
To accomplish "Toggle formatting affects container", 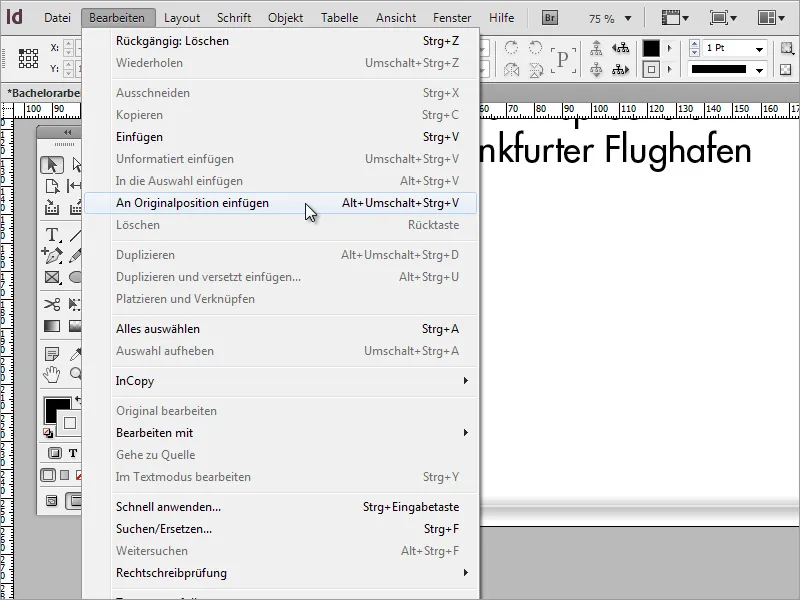I will coord(54,453).
